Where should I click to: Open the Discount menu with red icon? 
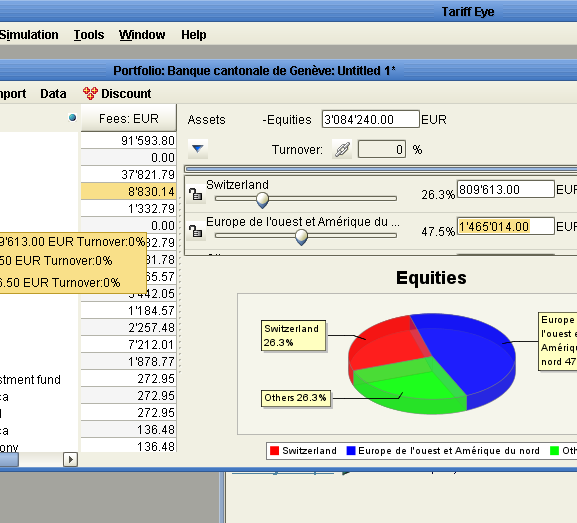tap(117, 93)
